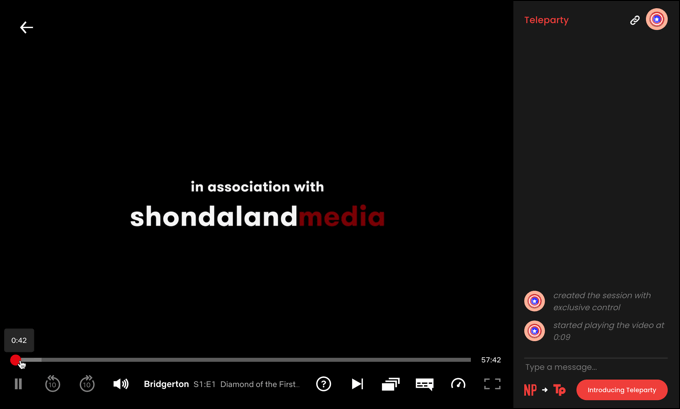Screen dimensions: 680x409
Task: Go back using the arrow icon
Action: click(x=26, y=27)
